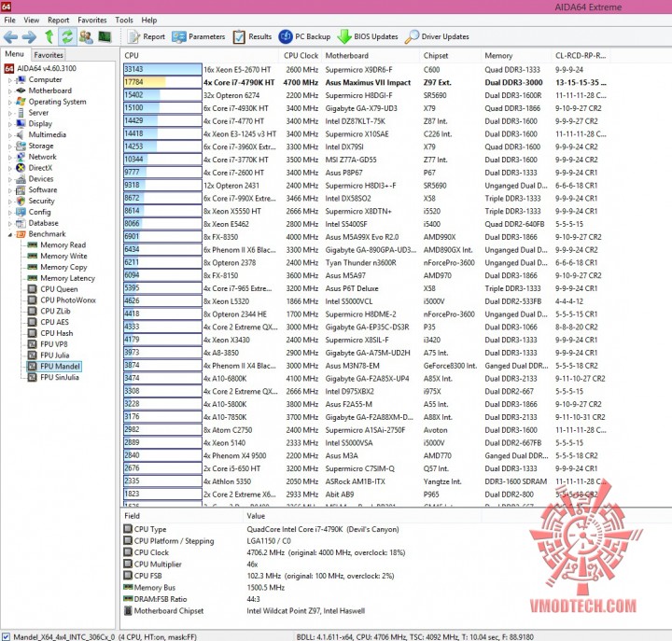This screenshot has width=672, height=641.
Task: Select Memory Write benchmark icon
Action: pos(32,257)
